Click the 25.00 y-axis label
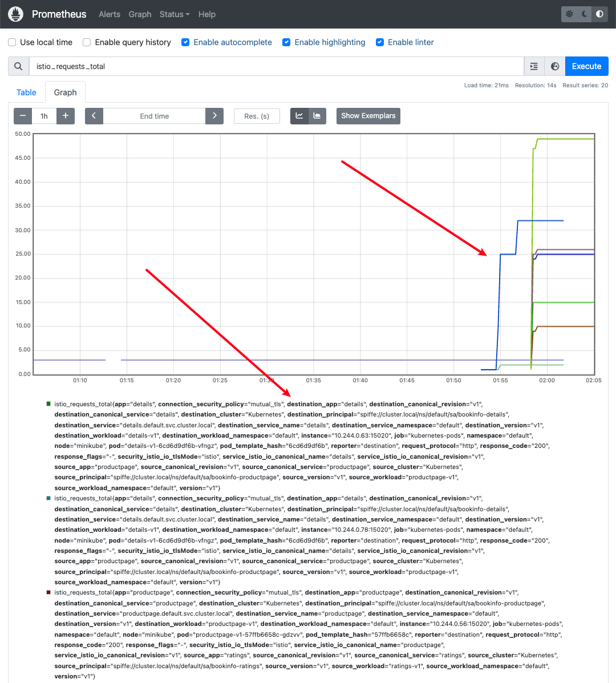 tap(23, 253)
